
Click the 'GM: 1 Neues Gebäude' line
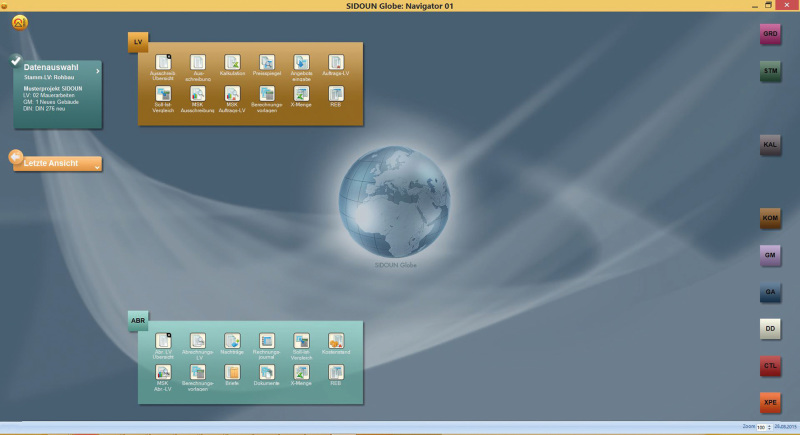[51, 102]
